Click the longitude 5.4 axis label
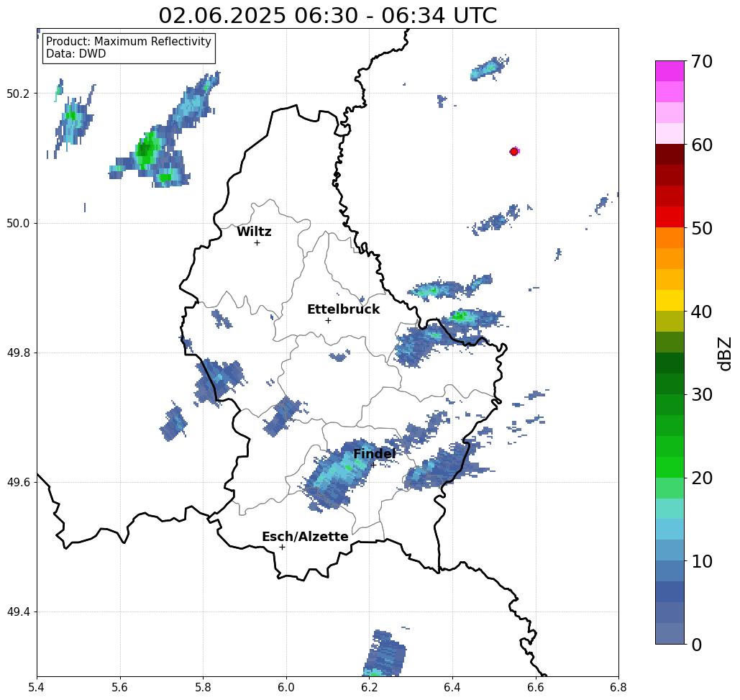The height and width of the screenshot is (700, 740). [37, 687]
